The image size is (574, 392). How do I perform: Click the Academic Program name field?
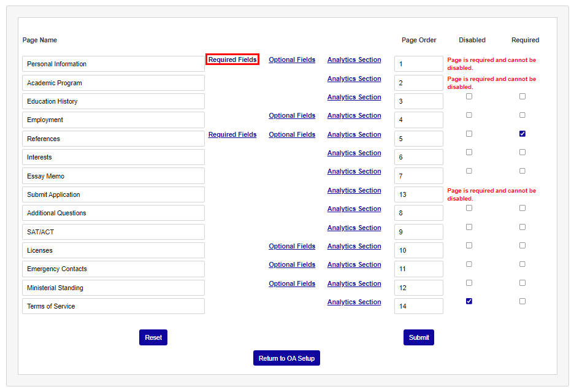coord(113,82)
